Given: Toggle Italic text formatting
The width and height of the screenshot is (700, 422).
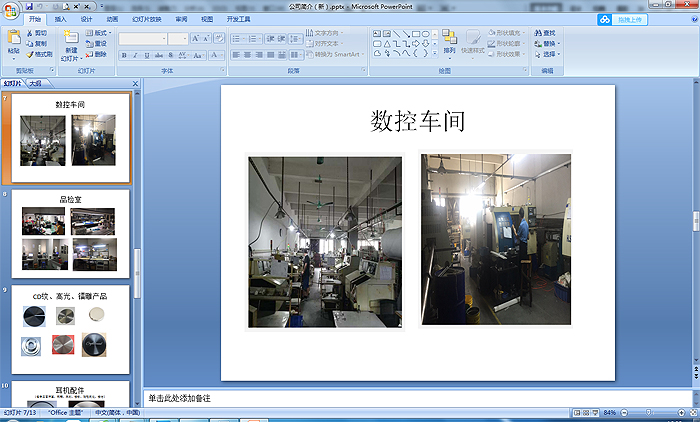Looking at the screenshot, I should (135, 55).
